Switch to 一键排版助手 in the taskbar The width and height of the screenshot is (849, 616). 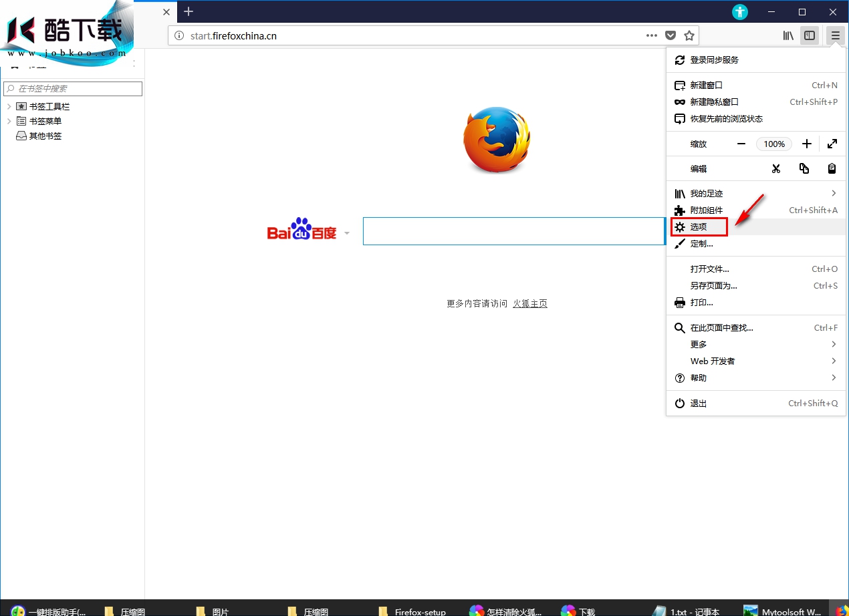pos(49,611)
